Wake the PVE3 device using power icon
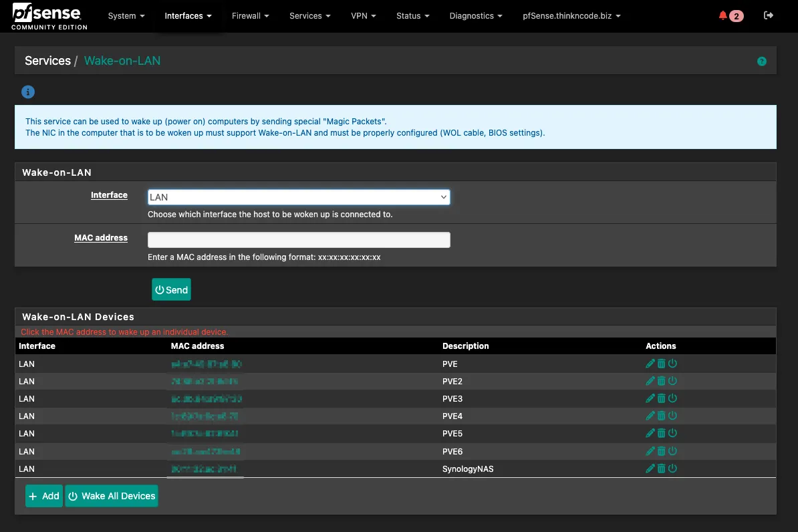 (x=672, y=398)
